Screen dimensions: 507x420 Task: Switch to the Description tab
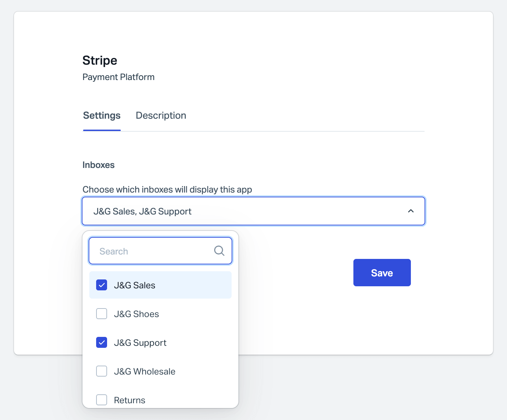(161, 116)
